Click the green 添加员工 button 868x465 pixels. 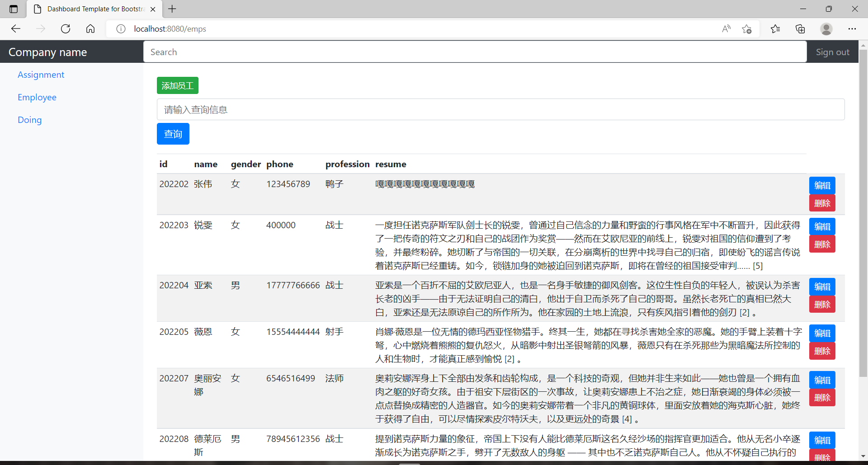point(178,85)
